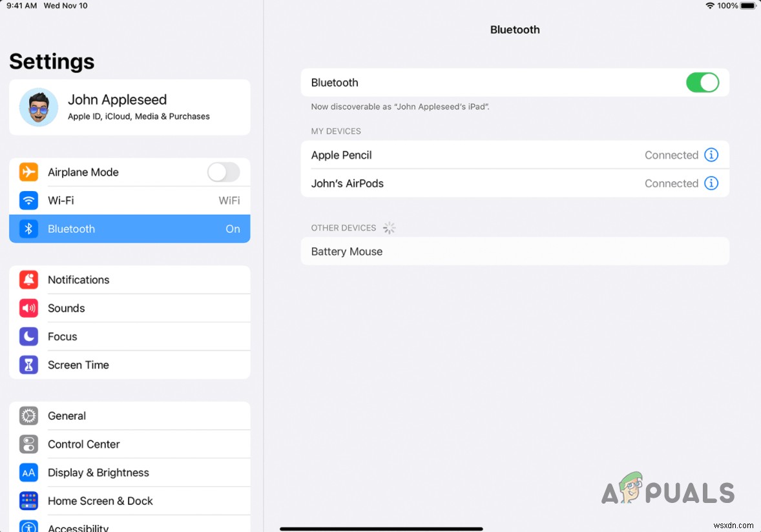Select the Wi-Fi icon in the sidebar

tap(28, 200)
